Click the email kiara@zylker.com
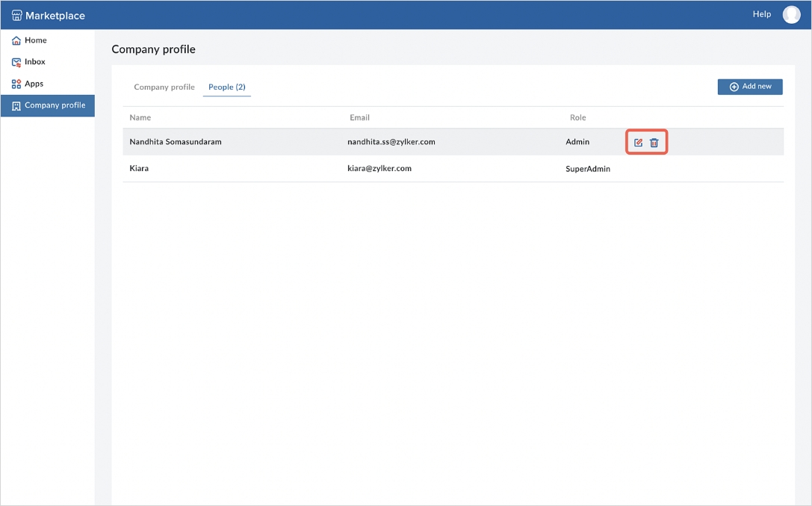 [379, 168]
